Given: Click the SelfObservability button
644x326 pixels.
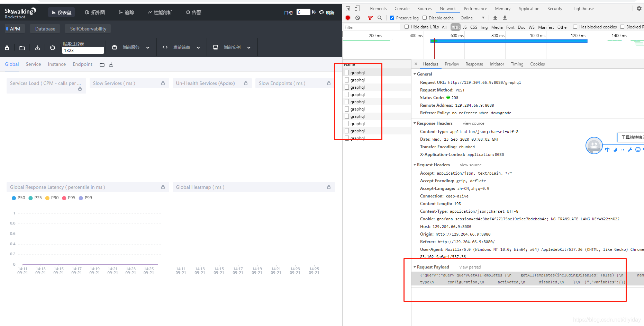Looking at the screenshot, I should pos(88,29).
